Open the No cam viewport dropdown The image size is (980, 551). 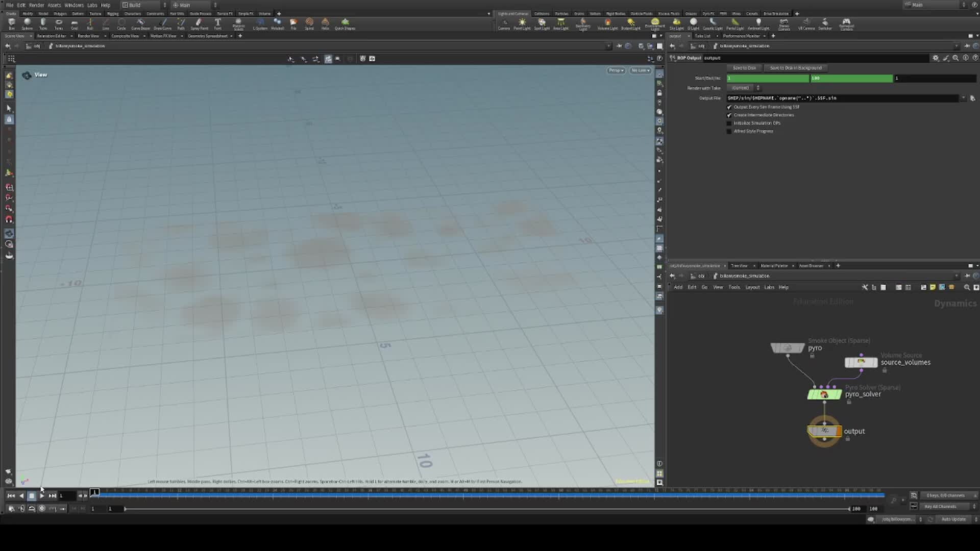pos(641,70)
